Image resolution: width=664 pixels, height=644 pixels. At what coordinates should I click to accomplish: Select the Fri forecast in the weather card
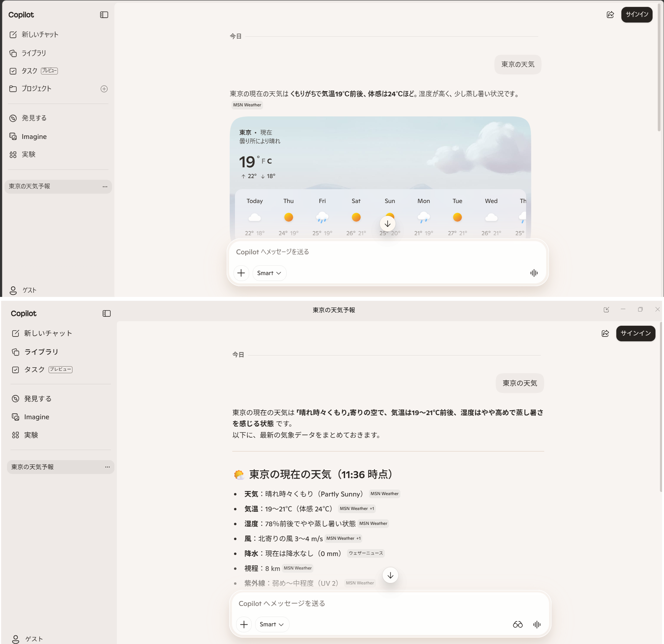click(x=322, y=217)
